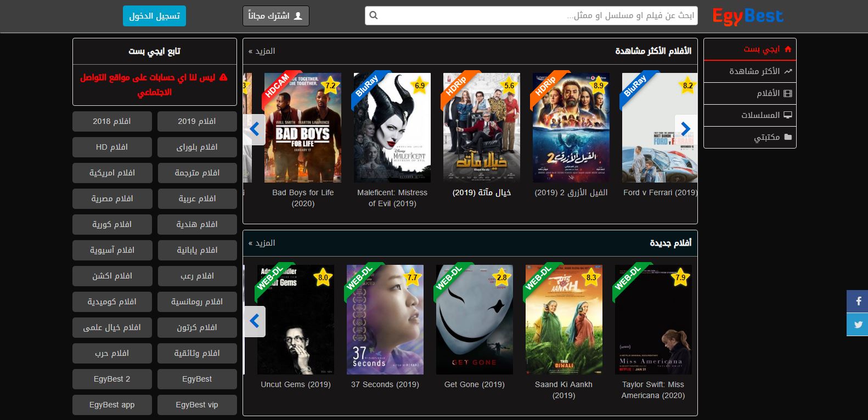The image size is (868, 420).
Task: Click the 8.9 star rating badge
Action: coord(599,86)
